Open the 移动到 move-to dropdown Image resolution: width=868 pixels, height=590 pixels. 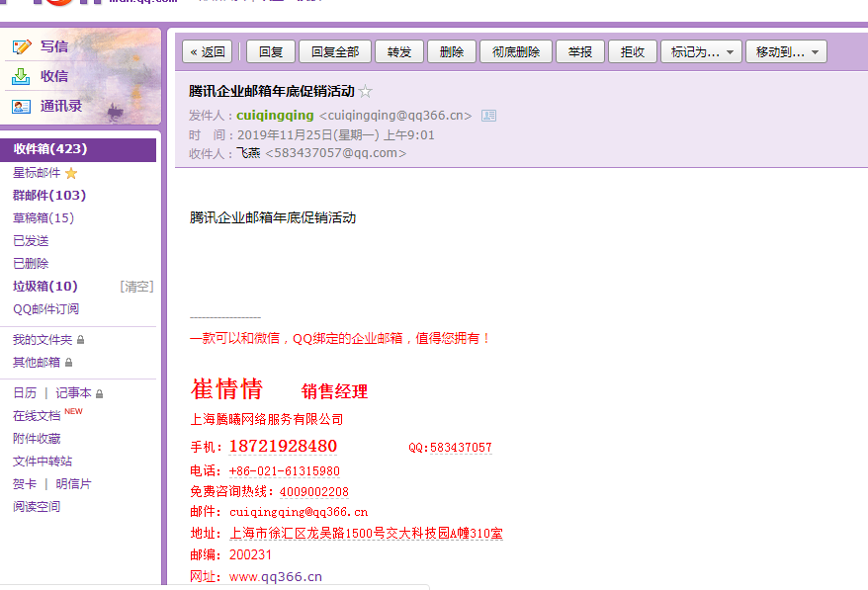point(785,50)
